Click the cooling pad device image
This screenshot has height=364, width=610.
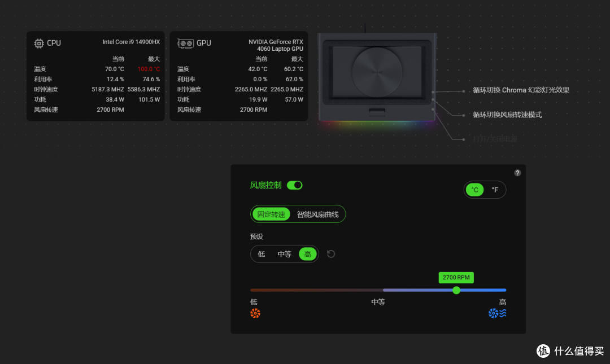pos(377,77)
